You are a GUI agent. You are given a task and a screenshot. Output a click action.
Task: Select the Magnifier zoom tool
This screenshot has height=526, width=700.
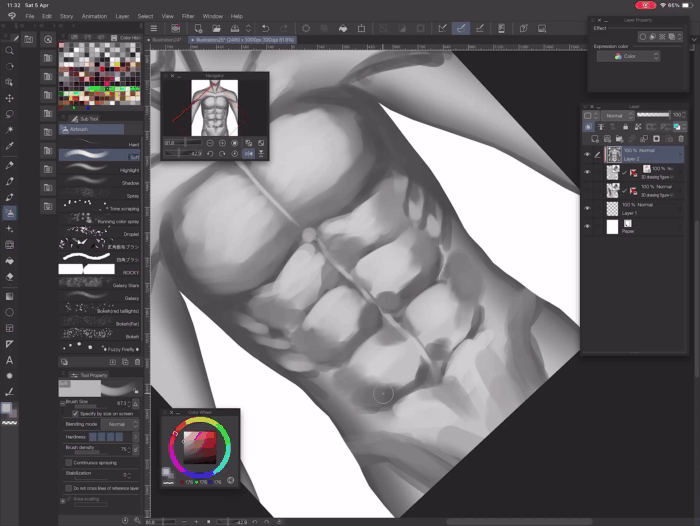coord(10,50)
